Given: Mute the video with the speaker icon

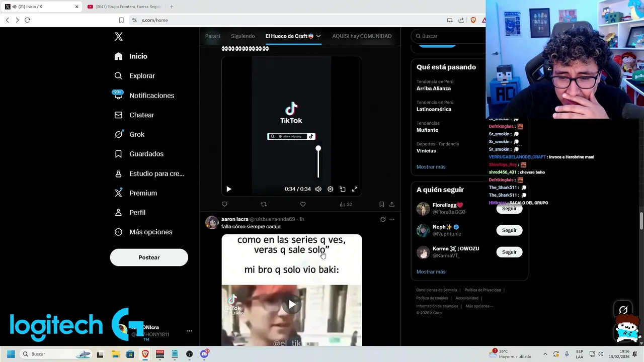Looking at the screenshot, I should click(x=318, y=189).
